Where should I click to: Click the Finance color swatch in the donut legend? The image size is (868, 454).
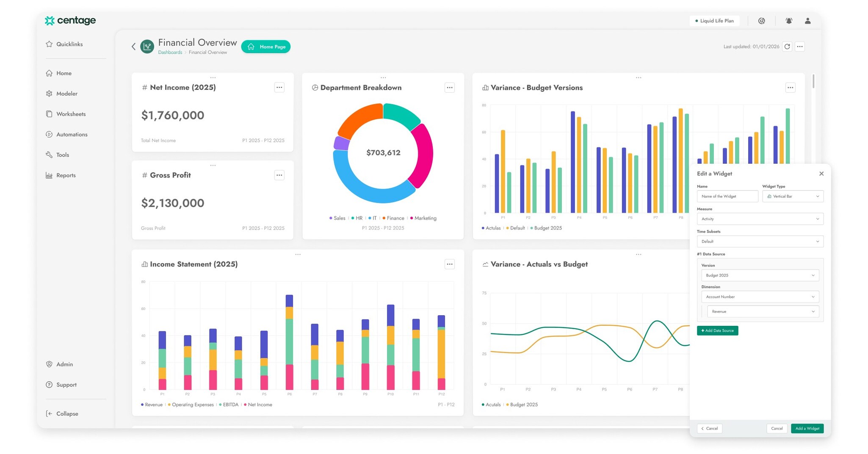(x=384, y=218)
